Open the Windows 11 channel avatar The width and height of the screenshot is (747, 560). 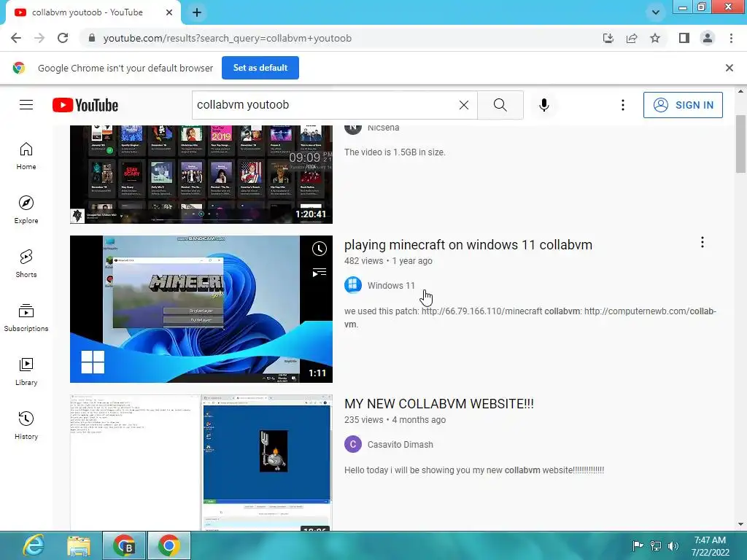pyautogui.click(x=352, y=285)
